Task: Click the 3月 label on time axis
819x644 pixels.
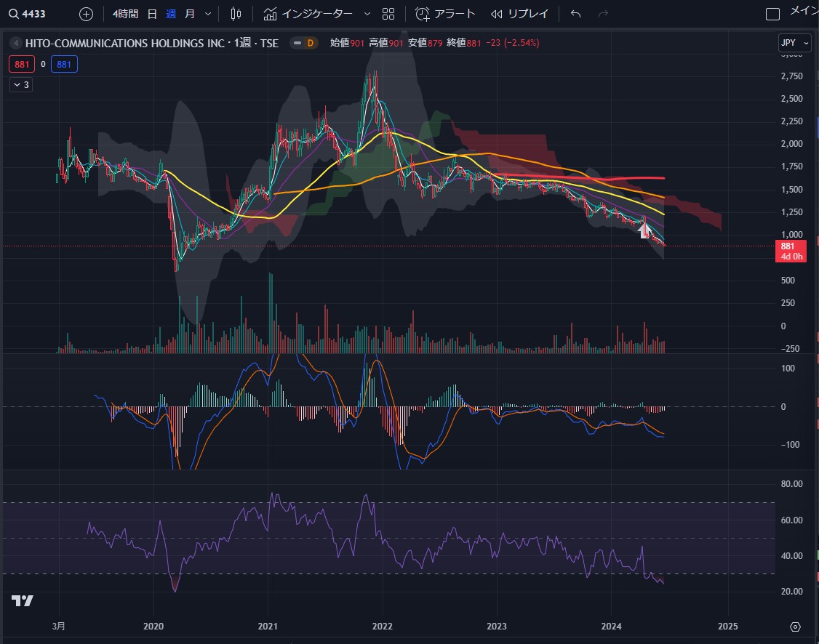Action: [59, 627]
